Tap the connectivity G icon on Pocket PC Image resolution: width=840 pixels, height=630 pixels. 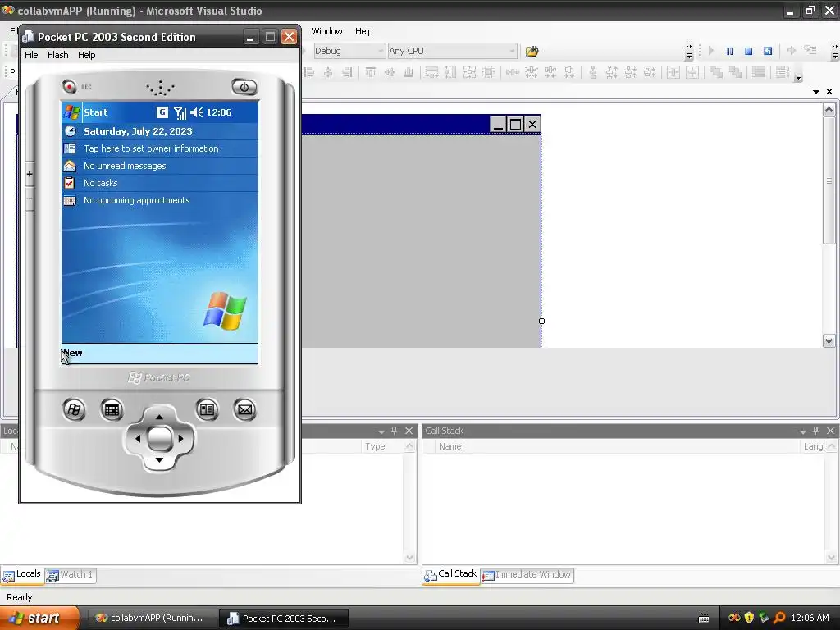162,112
